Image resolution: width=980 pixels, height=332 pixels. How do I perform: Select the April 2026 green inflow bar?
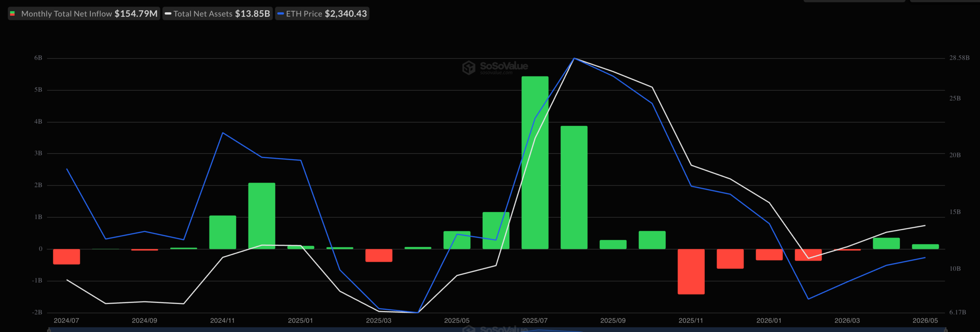[x=887, y=243]
